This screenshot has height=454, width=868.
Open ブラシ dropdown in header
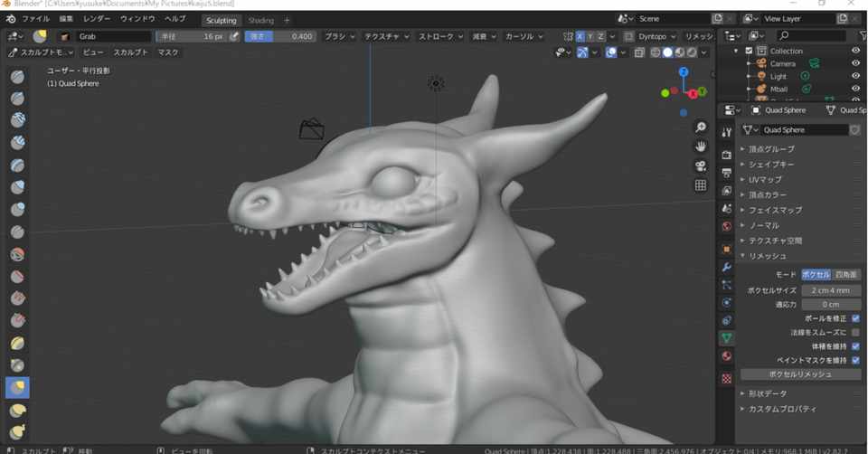click(x=339, y=36)
